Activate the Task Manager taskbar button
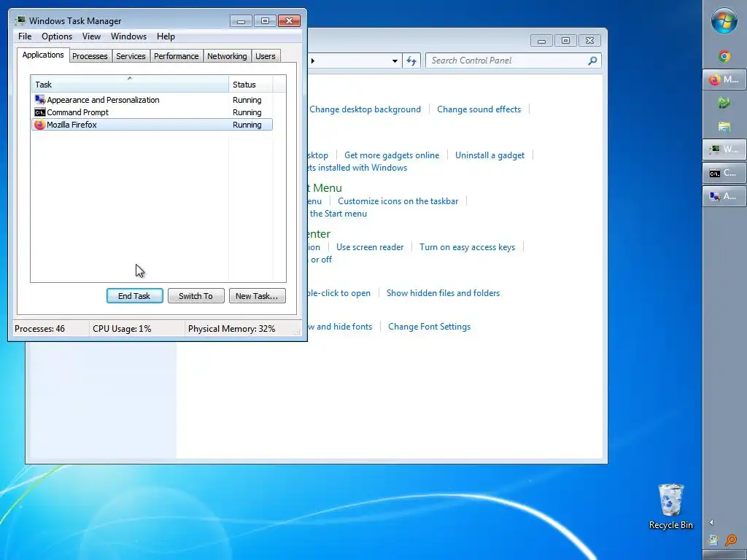The width and height of the screenshot is (747, 560). pyautogui.click(x=724, y=149)
